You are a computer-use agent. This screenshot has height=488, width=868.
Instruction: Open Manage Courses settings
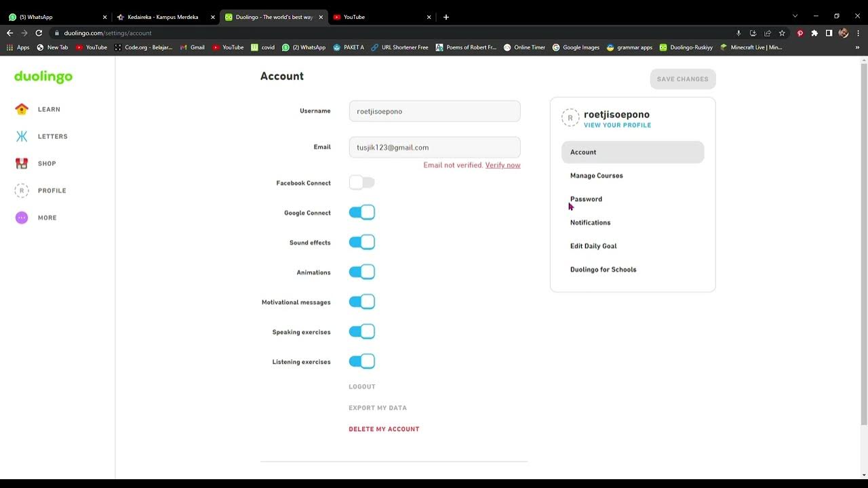[597, 176]
